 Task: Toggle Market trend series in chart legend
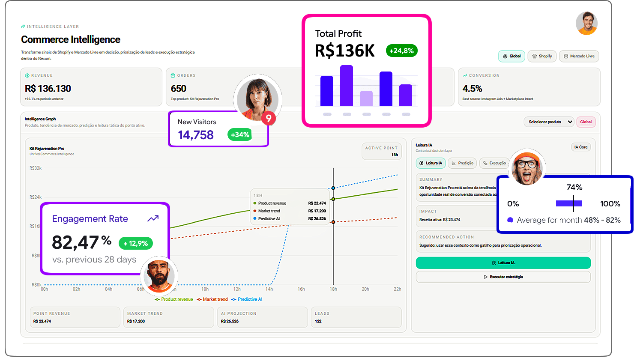(x=212, y=300)
